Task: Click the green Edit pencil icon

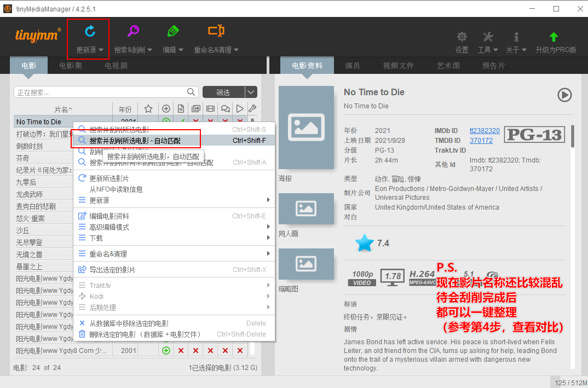Action: coord(173,32)
